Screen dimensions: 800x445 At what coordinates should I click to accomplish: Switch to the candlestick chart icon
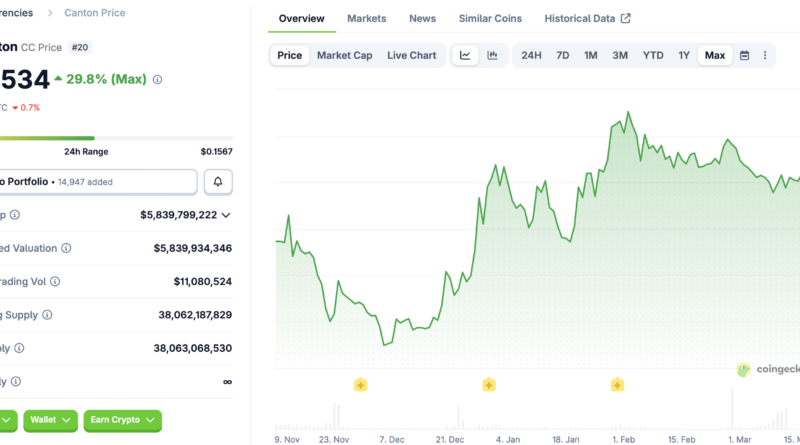tap(492, 56)
